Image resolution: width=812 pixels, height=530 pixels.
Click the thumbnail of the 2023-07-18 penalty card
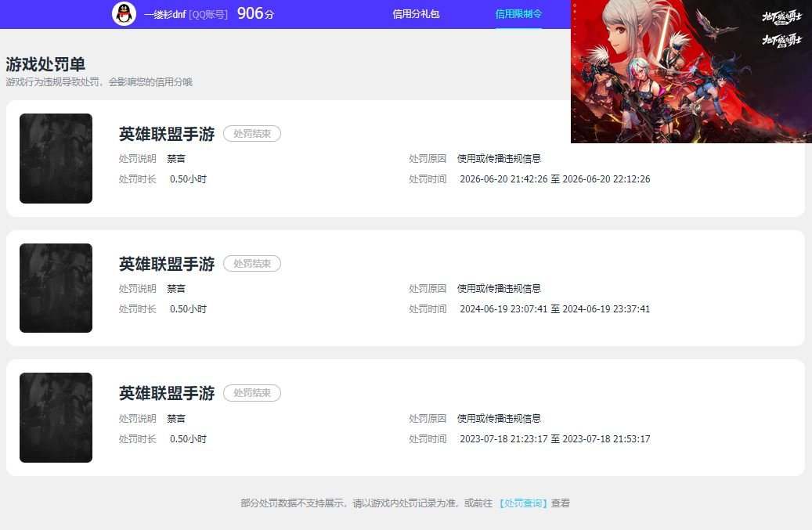pos(56,417)
